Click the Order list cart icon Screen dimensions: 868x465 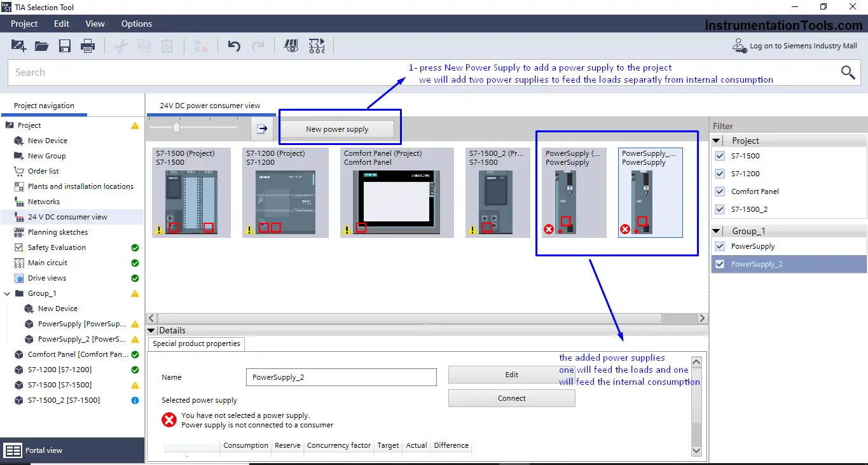[19, 171]
